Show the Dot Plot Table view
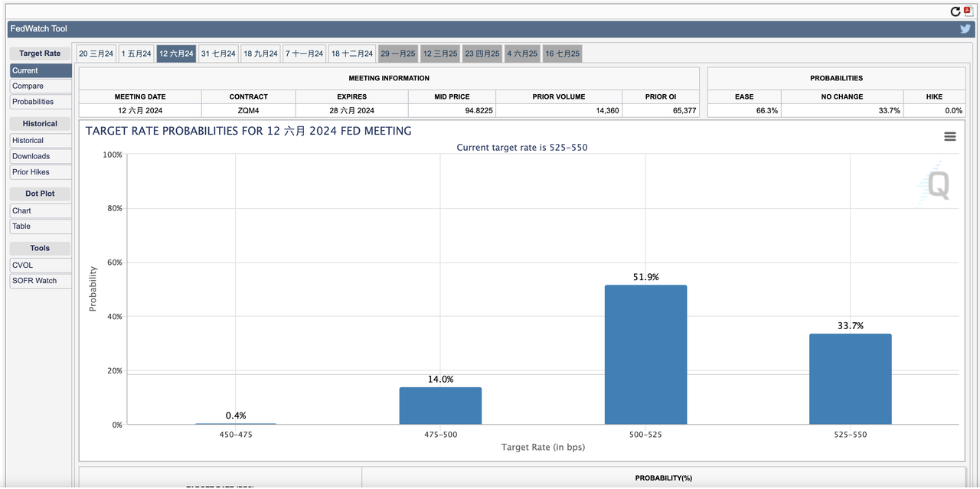Image resolution: width=980 pixels, height=489 pixels. [41, 227]
